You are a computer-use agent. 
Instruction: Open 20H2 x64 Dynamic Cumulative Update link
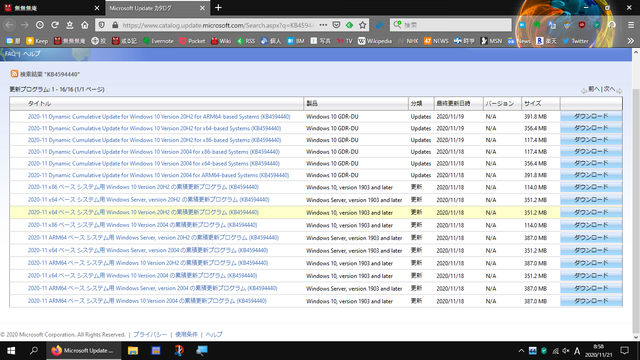154,128
